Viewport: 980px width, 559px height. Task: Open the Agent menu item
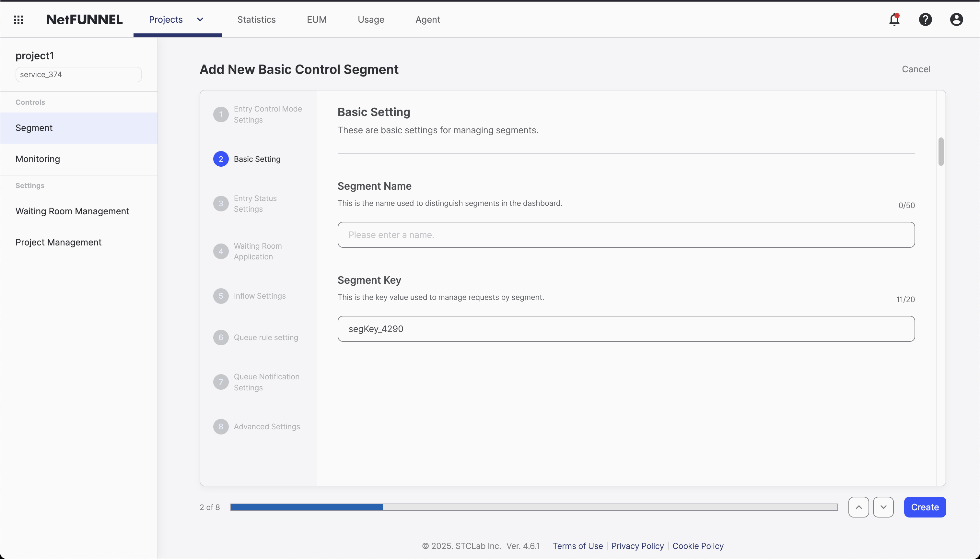coord(427,19)
